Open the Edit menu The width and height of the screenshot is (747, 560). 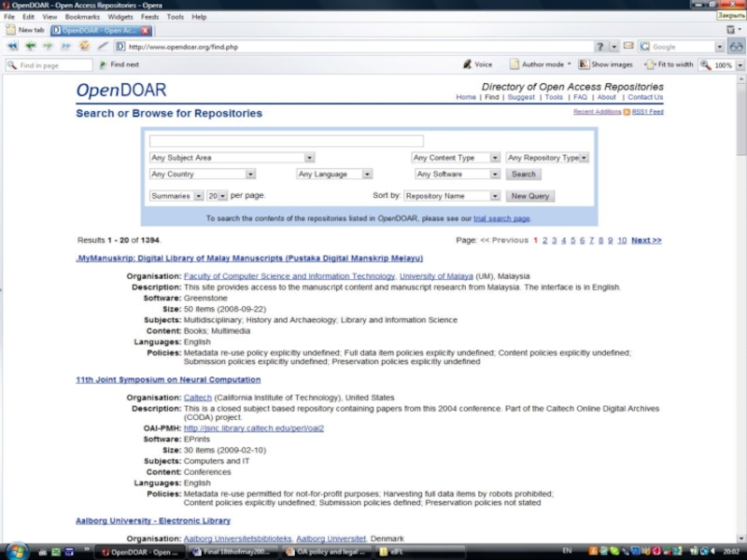click(28, 17)
